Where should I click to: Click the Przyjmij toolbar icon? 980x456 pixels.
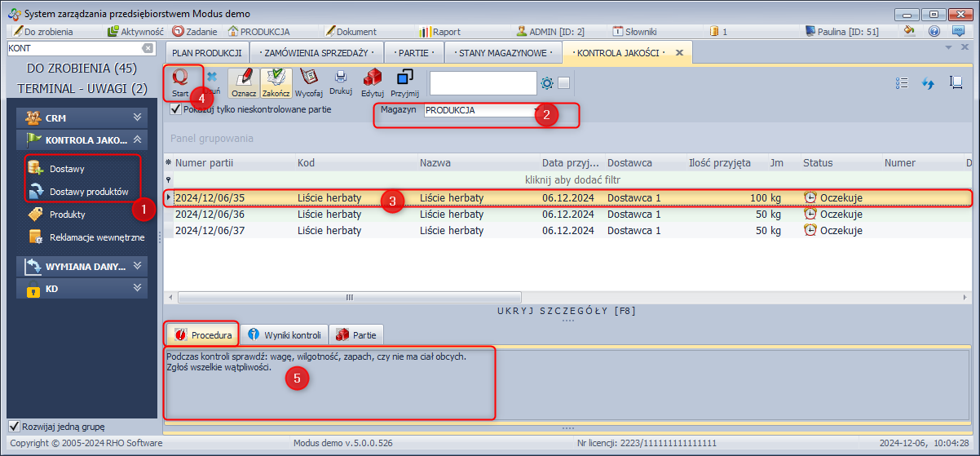click(404, 79)
